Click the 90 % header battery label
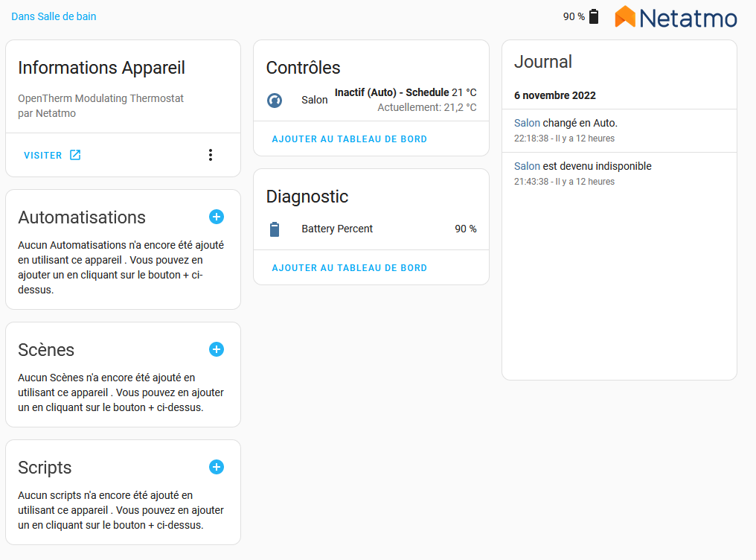Image resolution: width=756 pixels, height=560 pixels. (574, 17)
